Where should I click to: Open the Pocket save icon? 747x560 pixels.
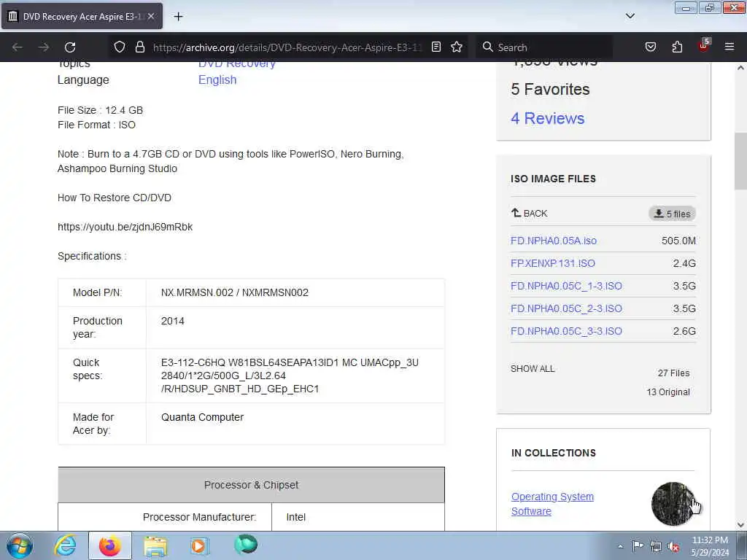pyautogui.click(x=650, y=47)
